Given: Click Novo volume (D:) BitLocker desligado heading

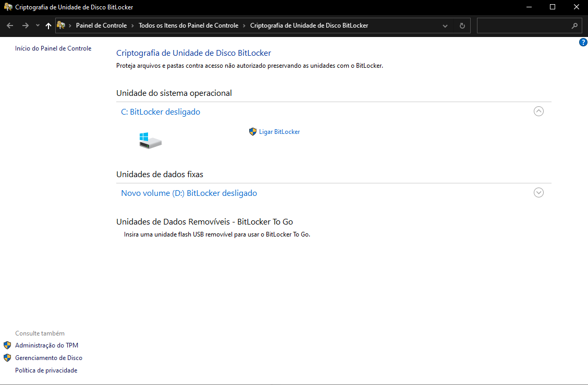Looking at the screenshot, I should point(189,193).
